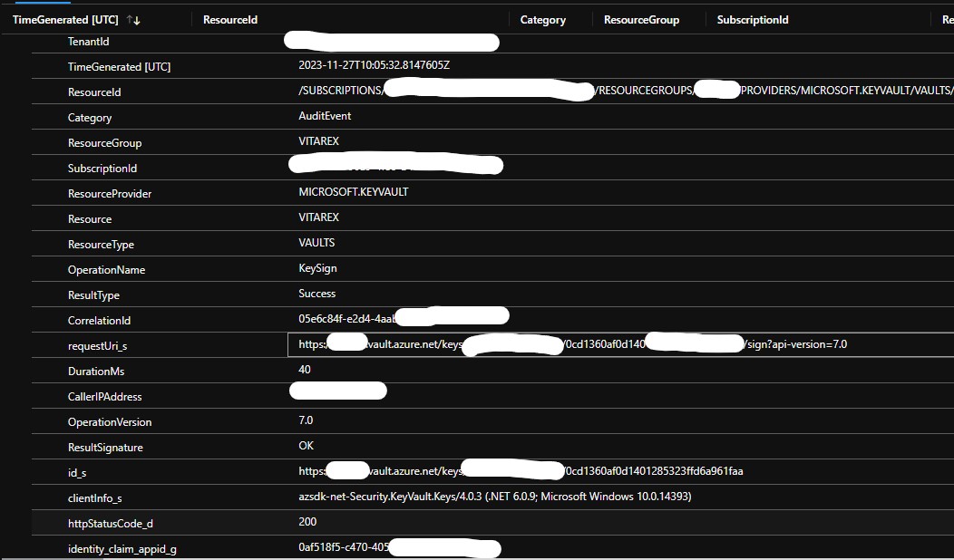954x560 pixels.
Task: Click the identity_claim_appid_g value
Action: coord(400,548)
